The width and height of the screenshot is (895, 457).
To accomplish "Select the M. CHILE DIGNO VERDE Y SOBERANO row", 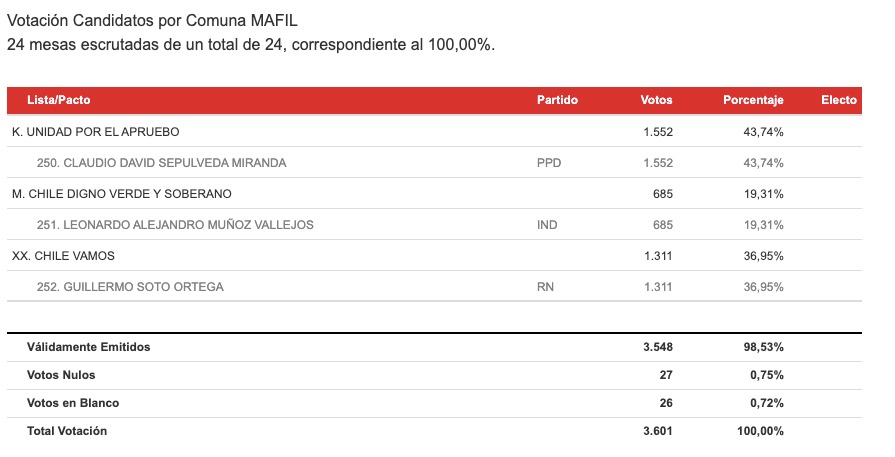I will click(x=434, y=193).
